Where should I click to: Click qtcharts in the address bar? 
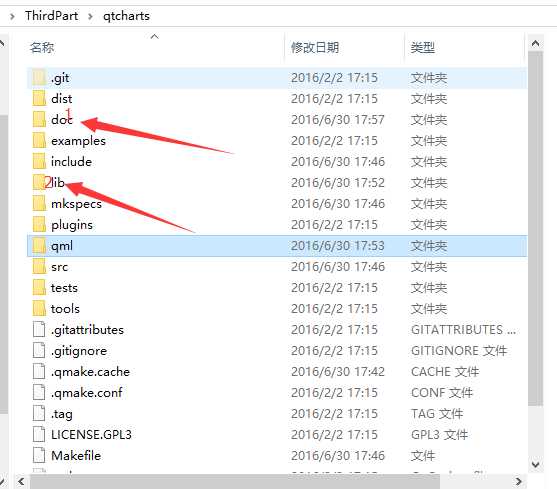pyautogui.click(x=126, y=16)
